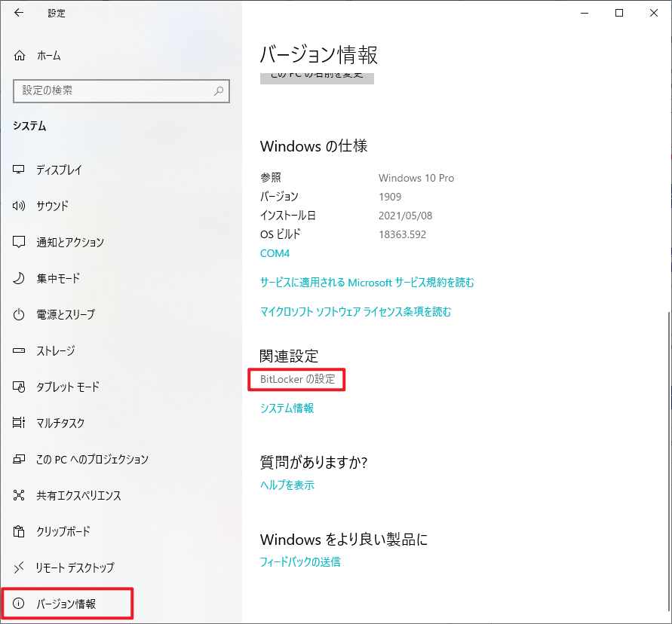Open Microsoft サービス規約を読む link
Viewport: 672px width, 624px height.
click(x=367, y=283)
